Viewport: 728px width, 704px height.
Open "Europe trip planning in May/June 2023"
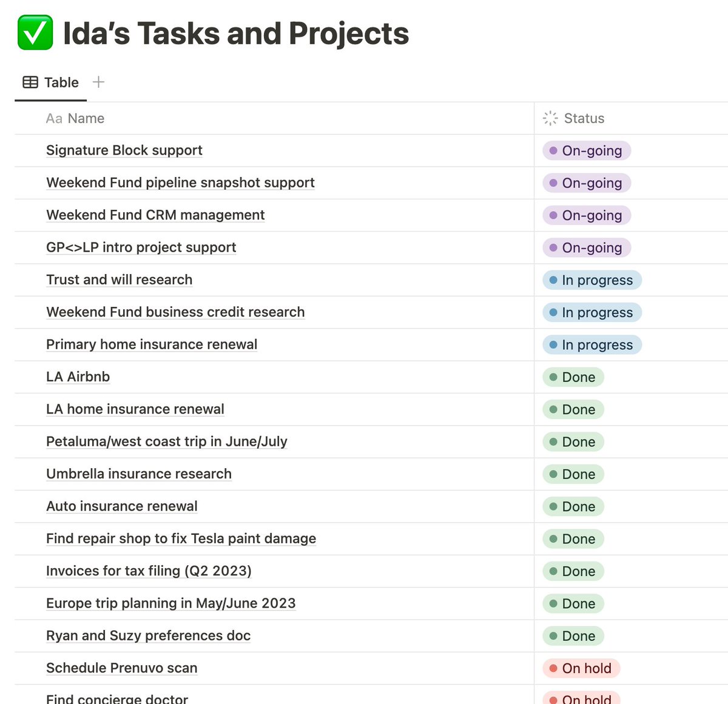coord(170,603)
